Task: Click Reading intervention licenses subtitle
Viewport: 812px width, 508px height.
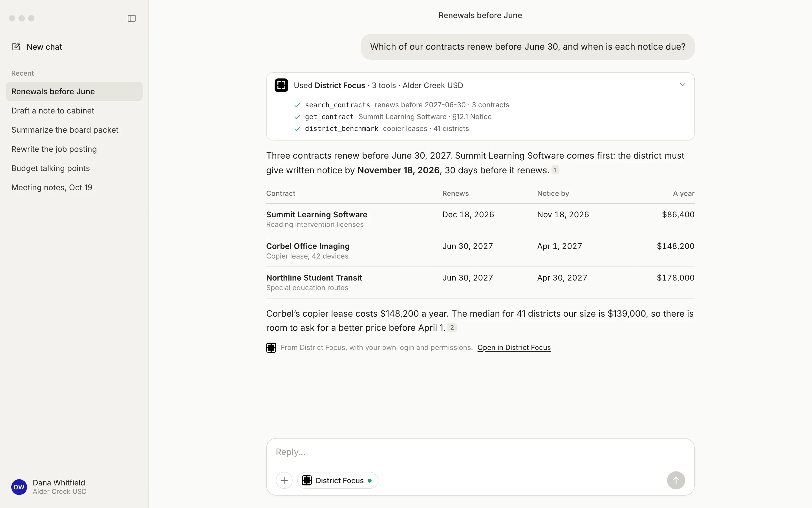Action: [x=314, y=224]
